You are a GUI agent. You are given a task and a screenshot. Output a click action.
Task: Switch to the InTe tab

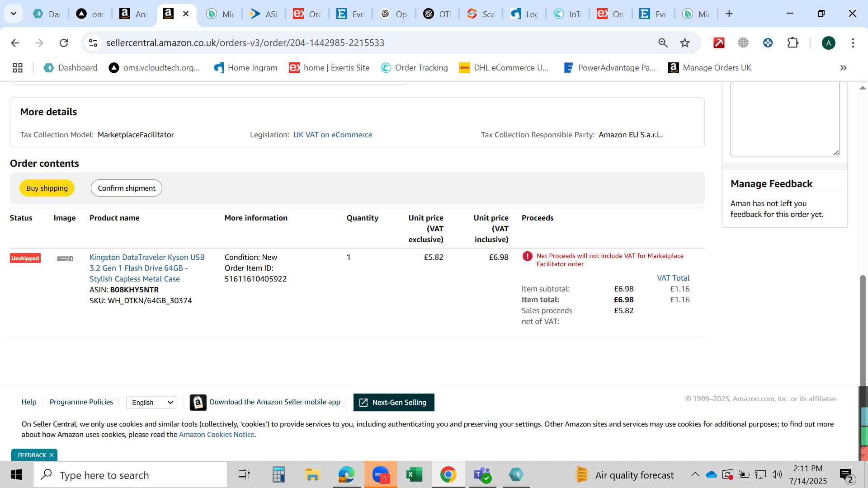[x=567, y=14]
